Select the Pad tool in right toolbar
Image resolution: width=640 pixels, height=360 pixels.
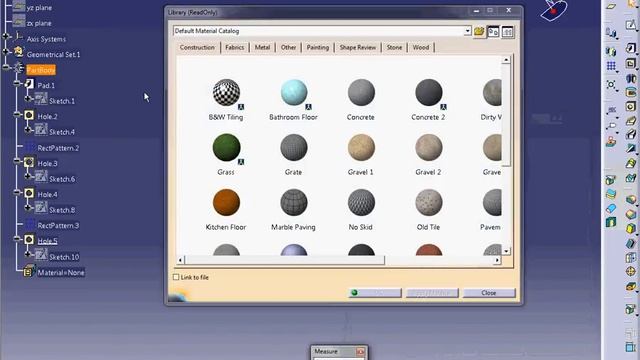(631, 49)
